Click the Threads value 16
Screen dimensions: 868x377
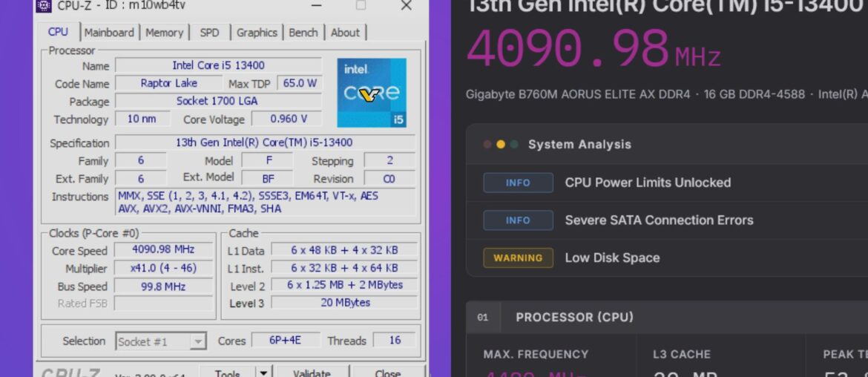394,340
